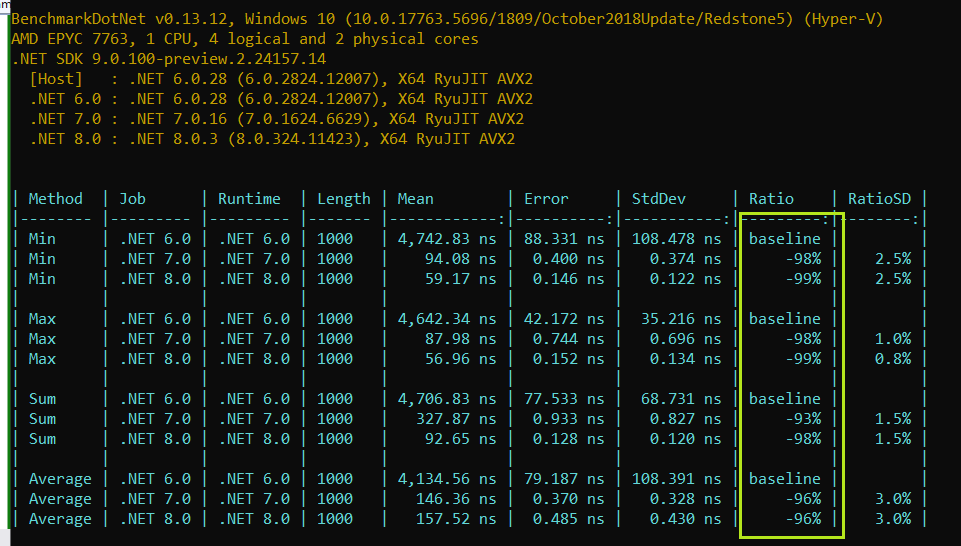Click the Error column header
This screenshot has height=546, width=961.
point(546,199)
